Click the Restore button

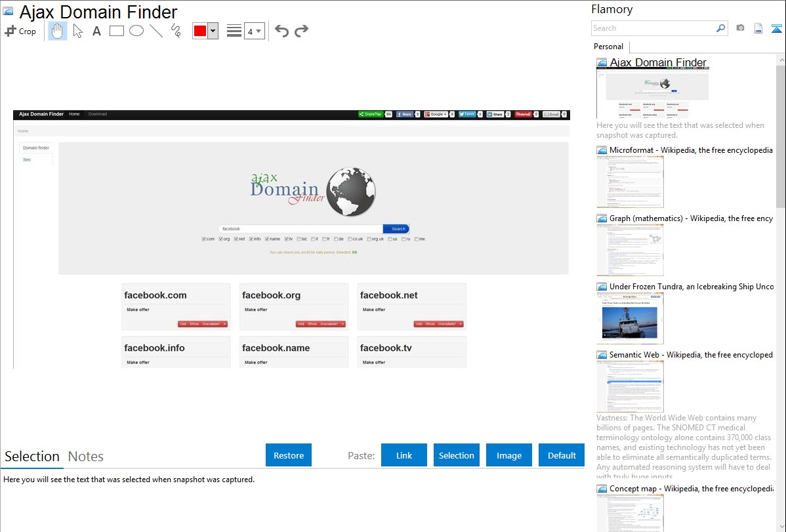pyautogui.click(x=289, y=455)
